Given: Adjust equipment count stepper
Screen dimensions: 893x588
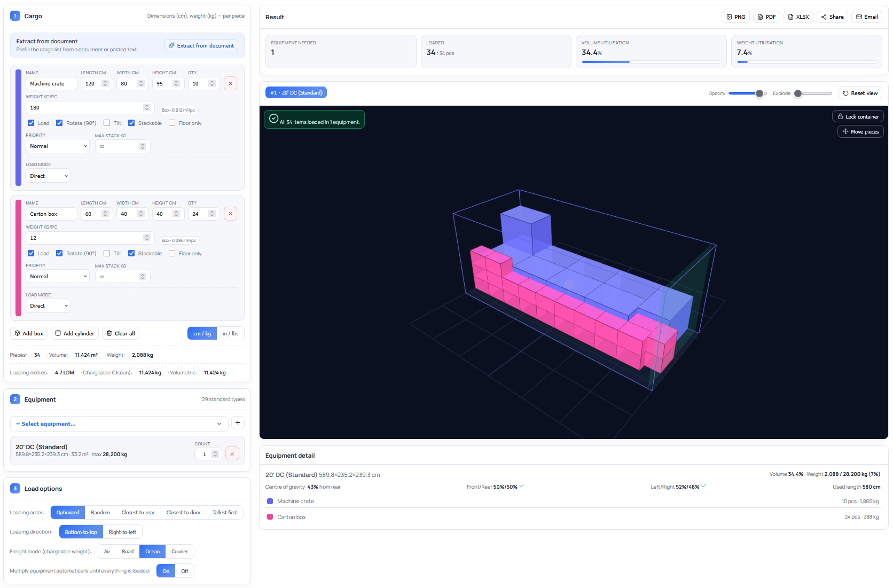Looking at the screenshot, I should tap(215, 454).
